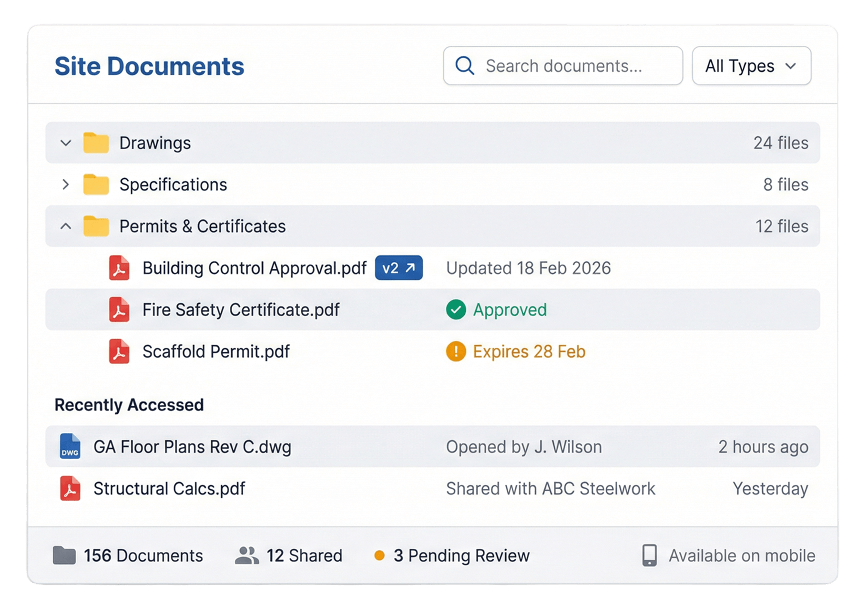The image size is (868, 607).
Task: Click the DWG file icon for GA Floor Plans
Action: pos(70,447)
